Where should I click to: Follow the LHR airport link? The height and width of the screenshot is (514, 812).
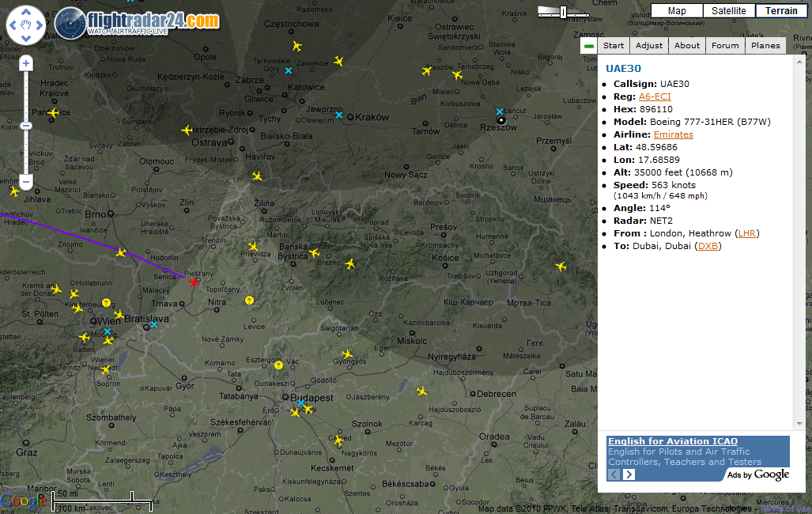point(746,233)
